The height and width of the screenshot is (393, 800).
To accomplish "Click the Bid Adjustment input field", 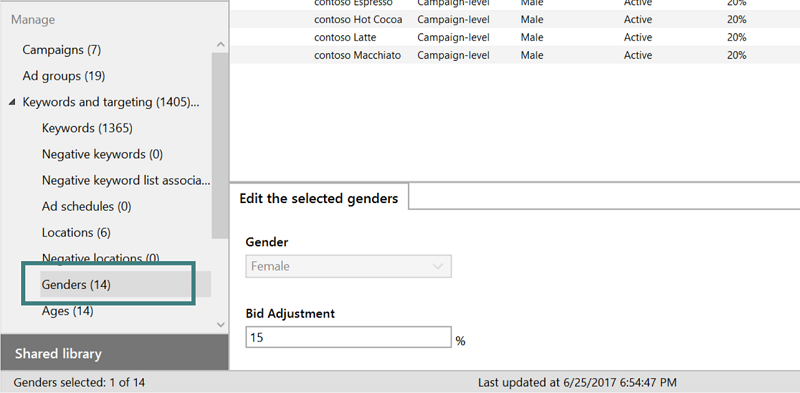I will (x=348, y=337).
